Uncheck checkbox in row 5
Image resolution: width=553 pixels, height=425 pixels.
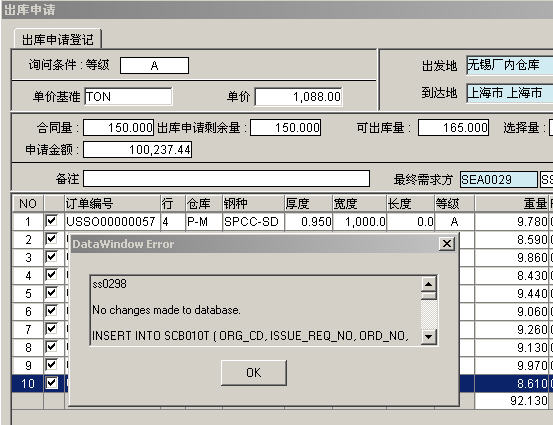[51, 293]
